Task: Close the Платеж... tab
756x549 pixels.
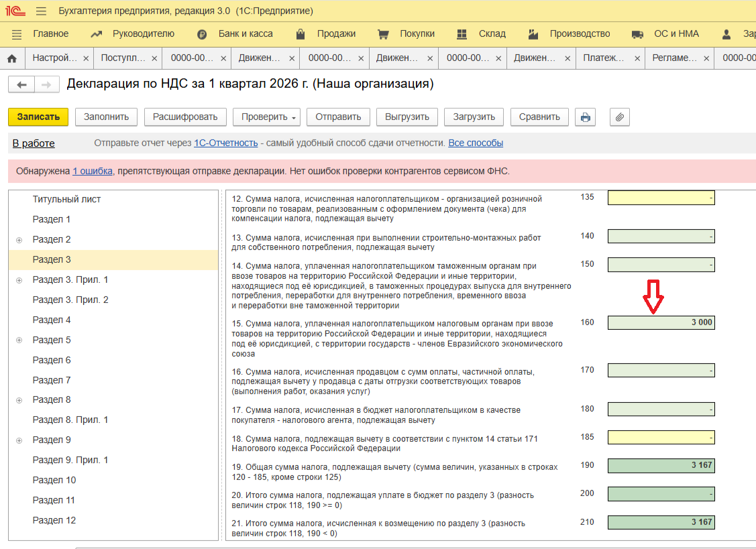Action: (637, 58)
